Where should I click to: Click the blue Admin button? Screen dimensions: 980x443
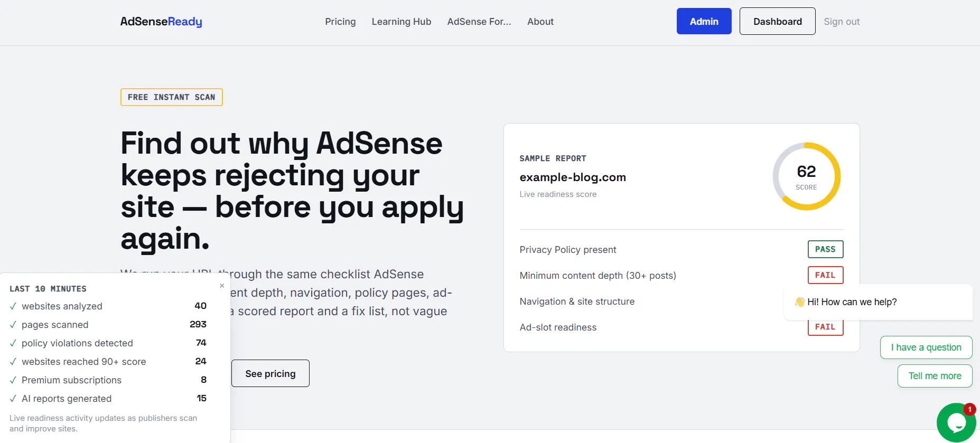[x=704, y=21]
